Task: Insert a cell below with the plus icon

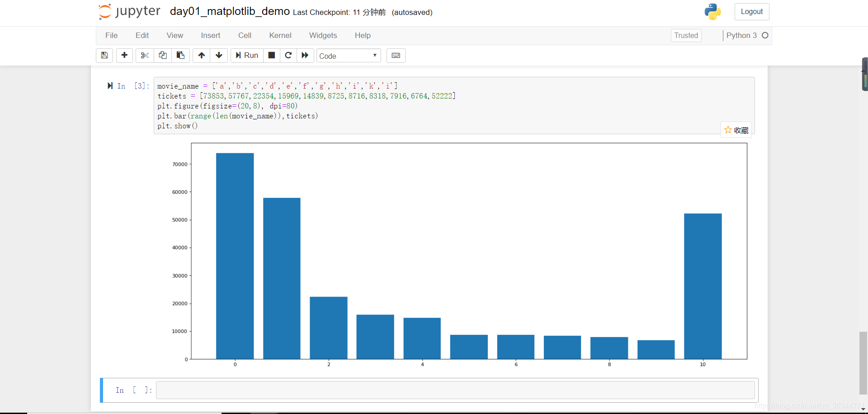Action: 124,55
